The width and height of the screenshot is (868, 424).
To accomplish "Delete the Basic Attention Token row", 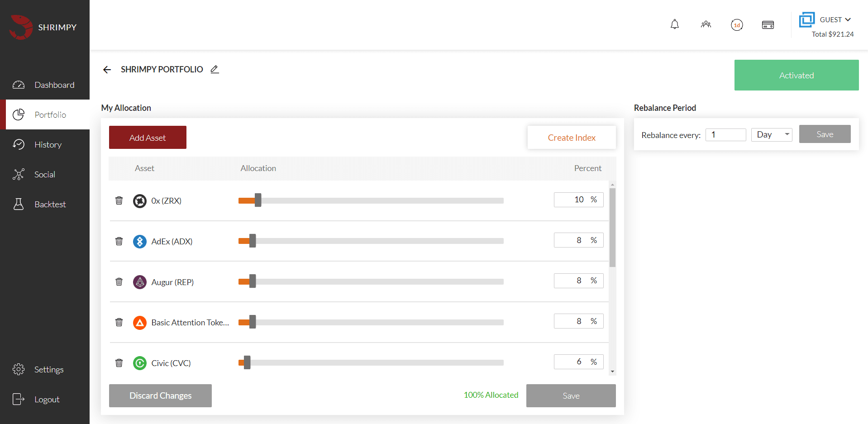I will [119, 322].
